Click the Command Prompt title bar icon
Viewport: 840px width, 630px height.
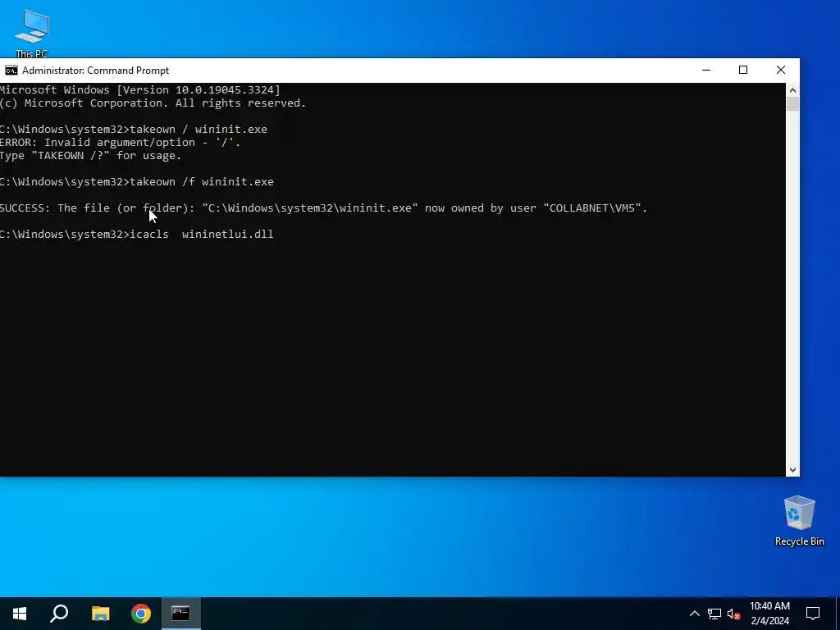(x=11, y=71)
